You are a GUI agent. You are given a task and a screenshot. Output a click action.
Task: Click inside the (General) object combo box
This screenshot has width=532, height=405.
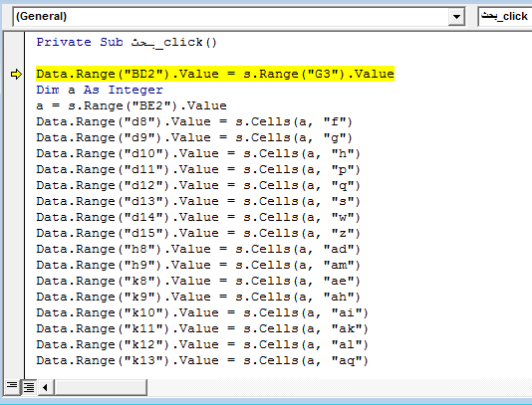[x=231, y=16]
